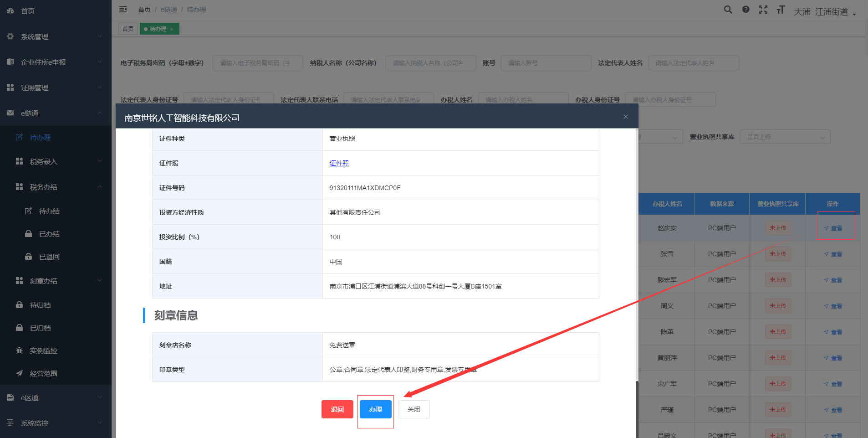Click the 待归档 lock icon
This screenshot has height=438, width=868.
19,304
